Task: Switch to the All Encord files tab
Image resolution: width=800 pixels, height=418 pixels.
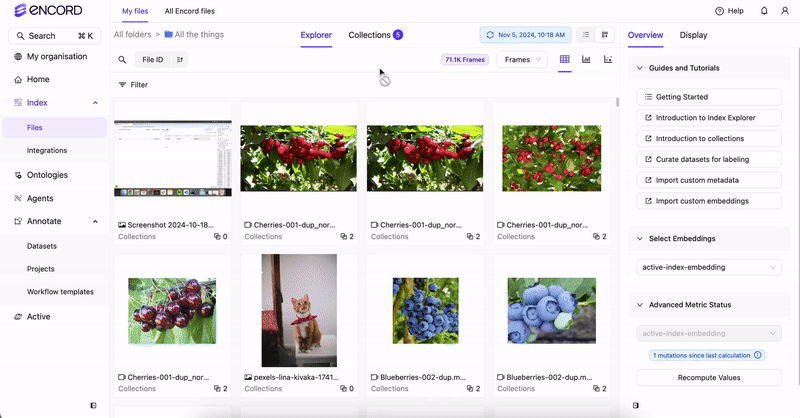Action: (x=189, y=11)
